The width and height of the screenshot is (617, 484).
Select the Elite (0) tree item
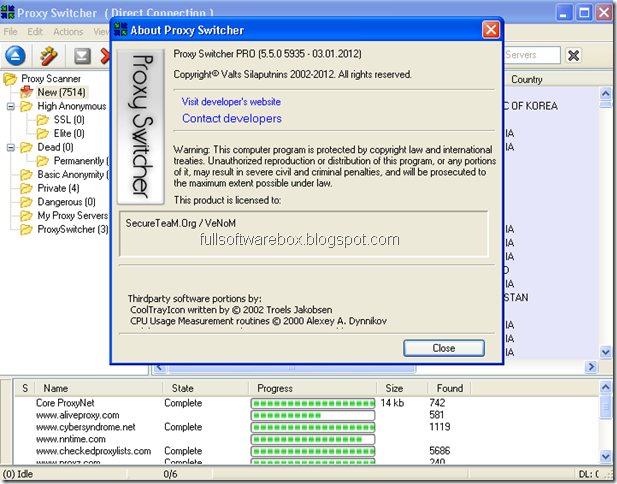pyautogui.click(x=69, y=133)
